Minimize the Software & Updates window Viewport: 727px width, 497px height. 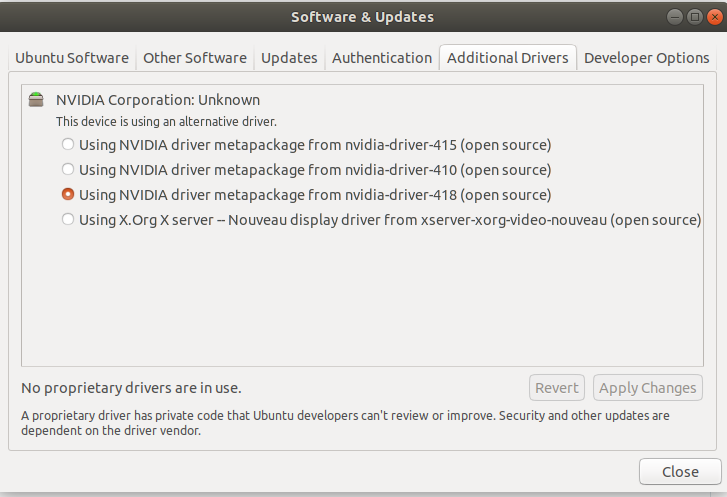676,16
